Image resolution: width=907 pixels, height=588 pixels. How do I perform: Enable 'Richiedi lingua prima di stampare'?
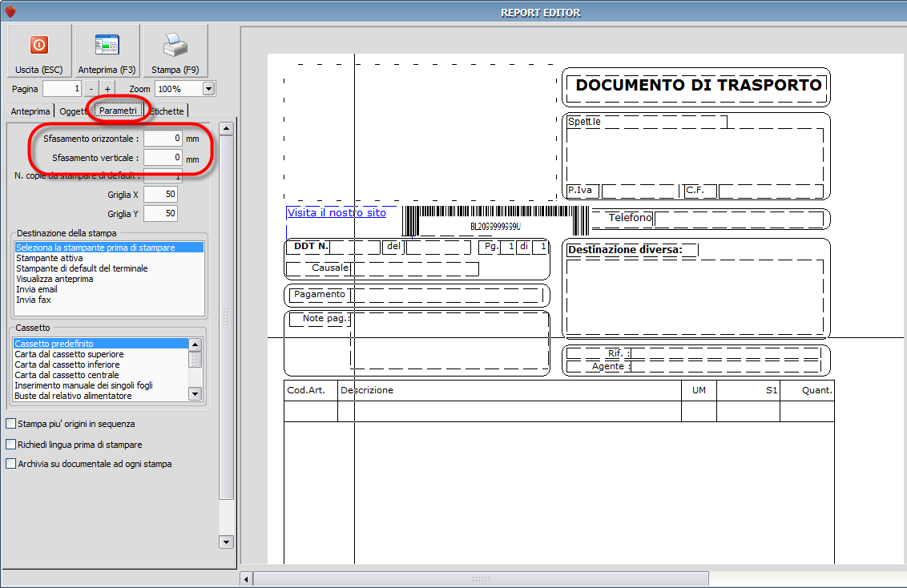[x=10, y=445]
